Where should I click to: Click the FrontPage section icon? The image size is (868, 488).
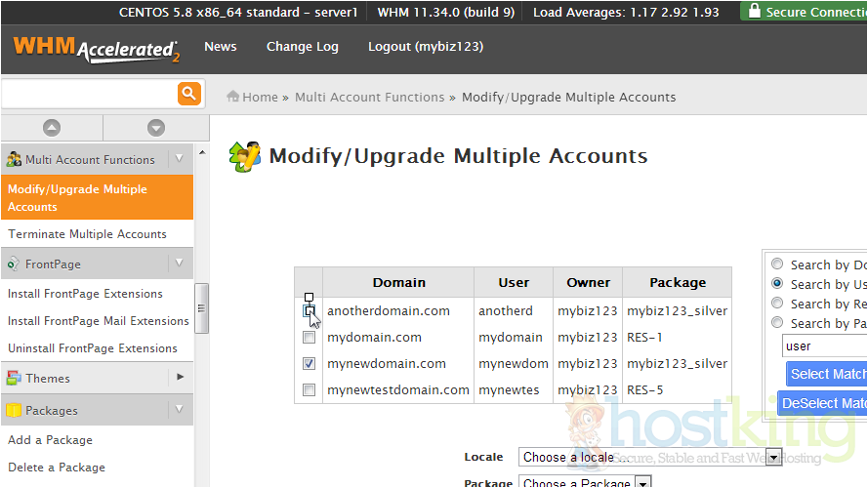(x=14, y=264)
